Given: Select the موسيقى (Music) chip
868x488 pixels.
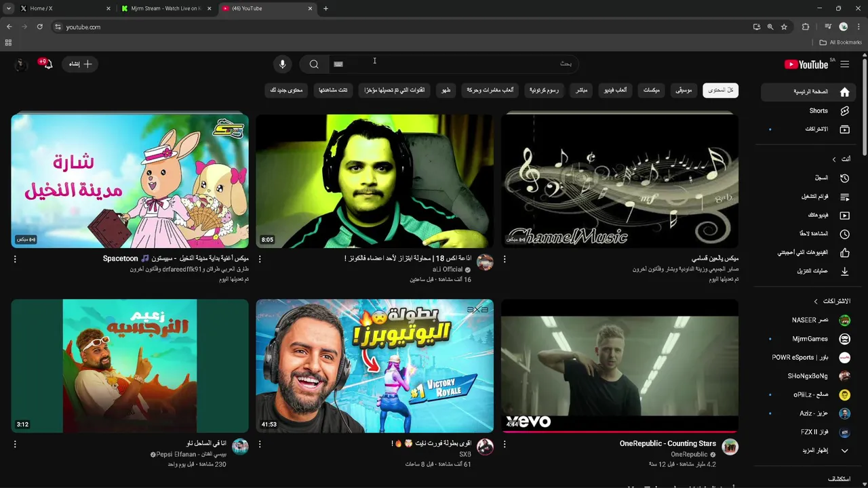Looking at the screenshot, I should pyautogui.click(x=684, y=90).
